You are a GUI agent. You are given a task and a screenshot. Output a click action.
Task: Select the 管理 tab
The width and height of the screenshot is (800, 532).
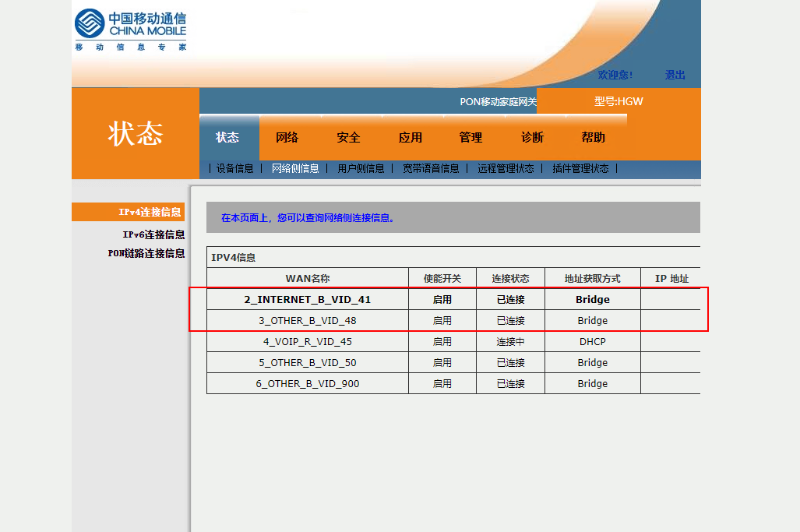click(x=470, y=138)
